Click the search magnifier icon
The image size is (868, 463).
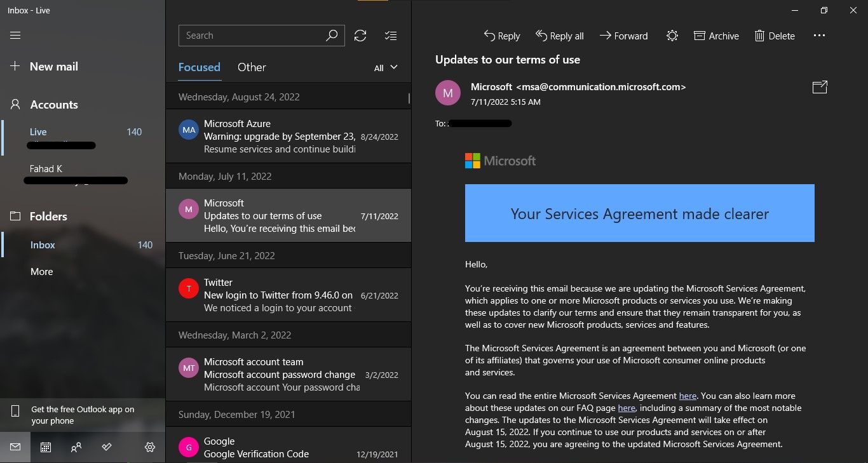click(x=332, y=36)
